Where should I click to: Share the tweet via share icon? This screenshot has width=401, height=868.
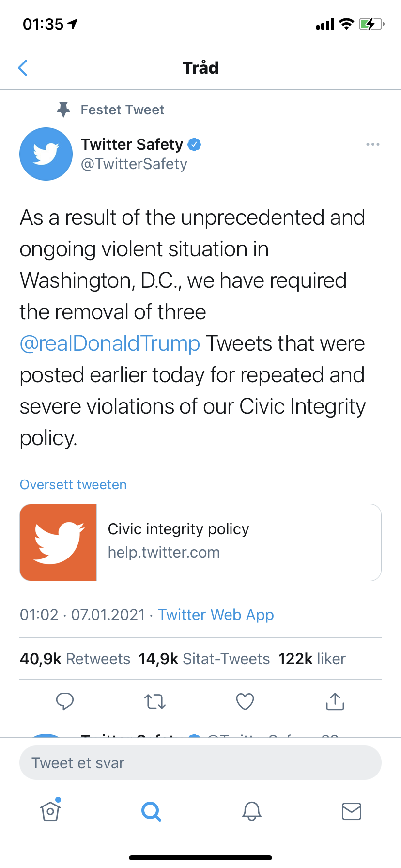(335, 701)
